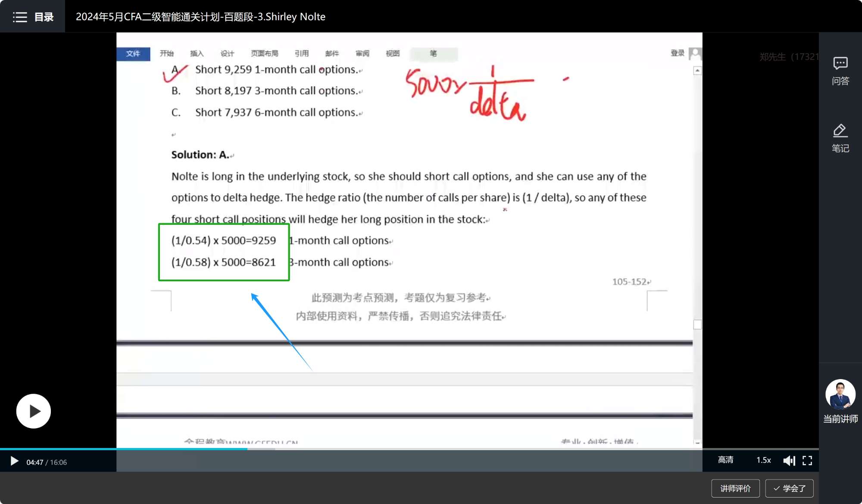Open the 问答 Q&A chat icon

tap(840, 64)
